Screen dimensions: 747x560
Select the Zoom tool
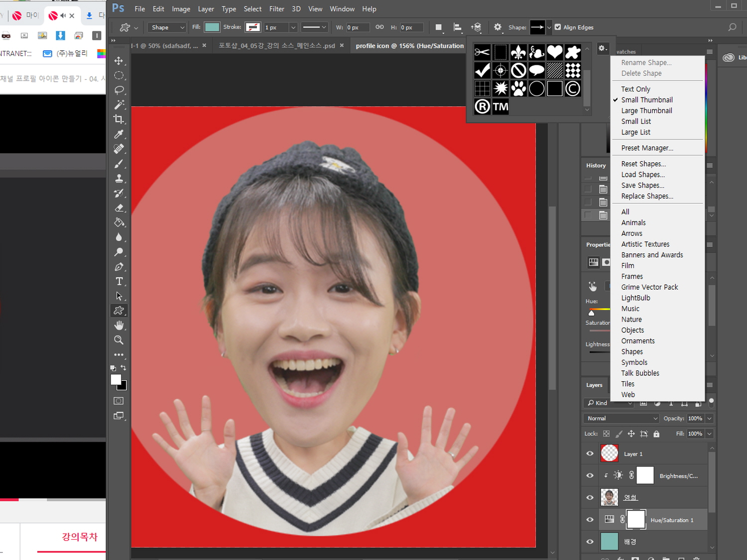(x=119, y=340)
